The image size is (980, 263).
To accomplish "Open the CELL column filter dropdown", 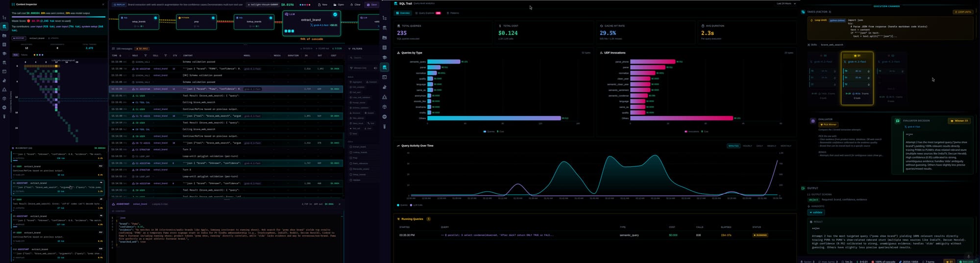I will pos(166,55).
